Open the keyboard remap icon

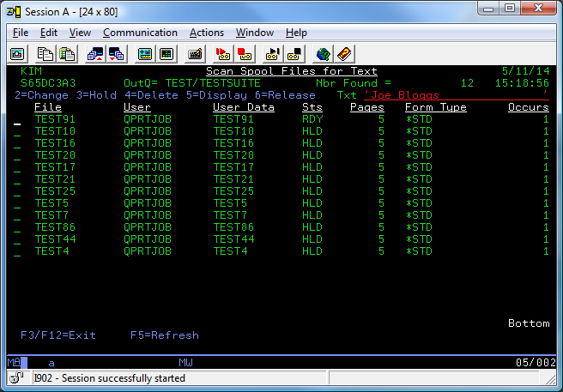pyautogui.click(x=195, y=53)
